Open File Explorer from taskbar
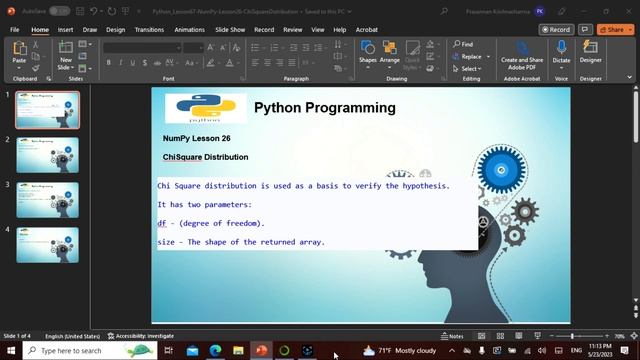640x360 pixels. click(x=238, y=350)
